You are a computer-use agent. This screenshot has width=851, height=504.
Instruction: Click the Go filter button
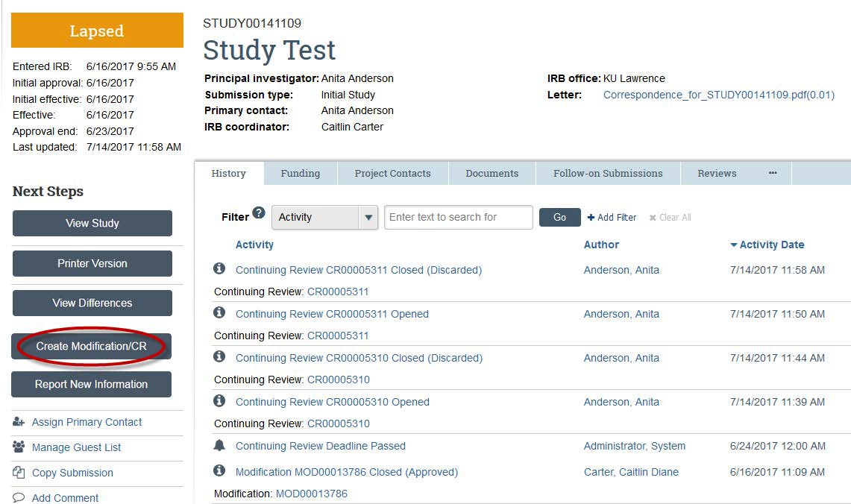pos(559,217)
